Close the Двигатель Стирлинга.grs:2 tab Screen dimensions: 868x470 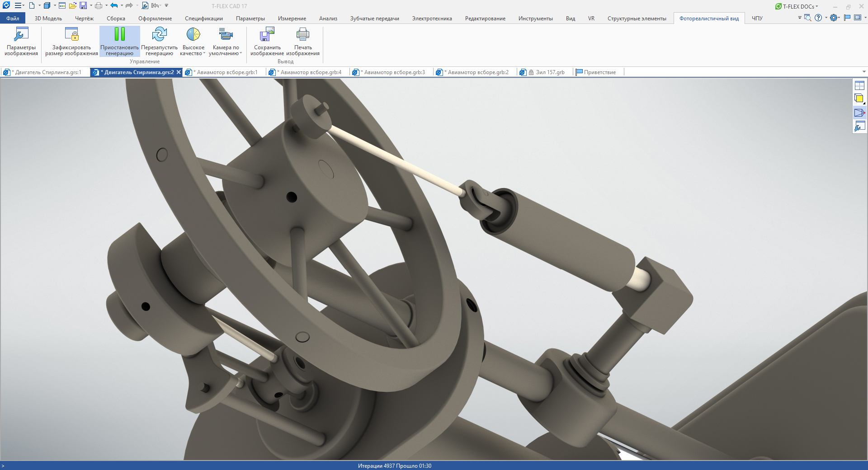[179, 72]
